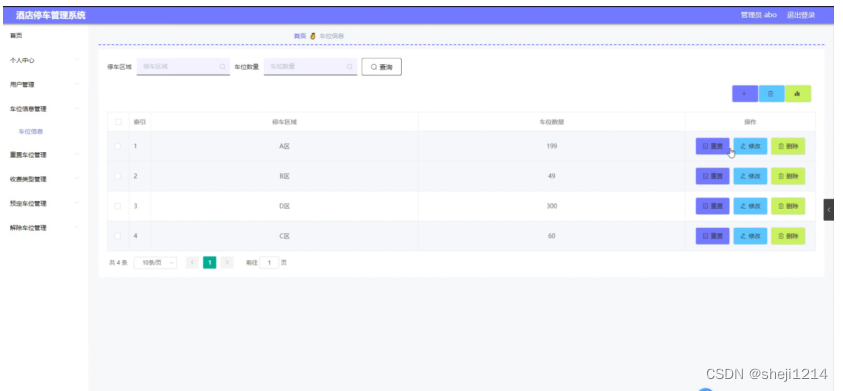Click the go-to page number input

[x=269, y=262]
